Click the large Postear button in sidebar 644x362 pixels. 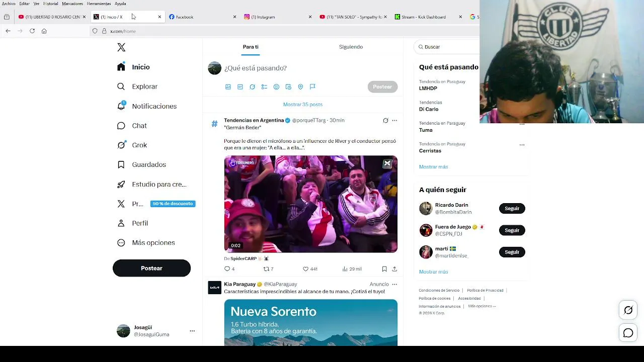tap(151, 268)
